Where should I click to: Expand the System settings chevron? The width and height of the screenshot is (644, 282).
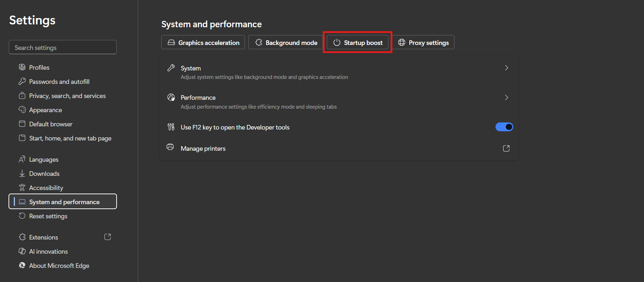(506, 68)
